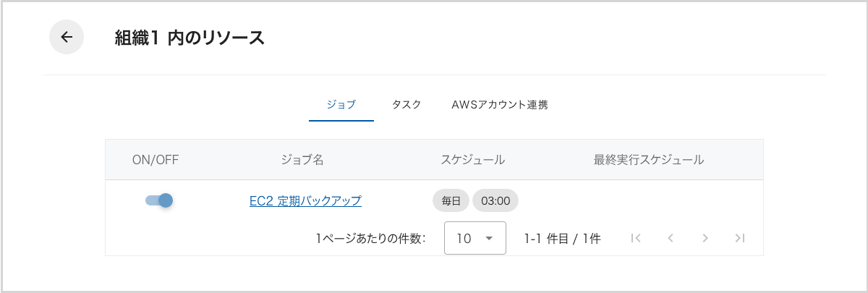Click the 最終実行スケジュール column header

click(x=649, y=160)
